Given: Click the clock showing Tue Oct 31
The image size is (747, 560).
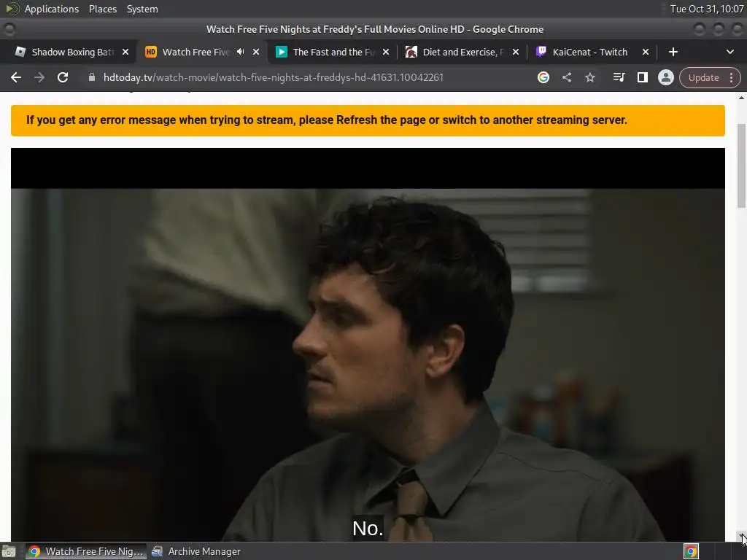Looking at the screenshot, I should (706, 9).
